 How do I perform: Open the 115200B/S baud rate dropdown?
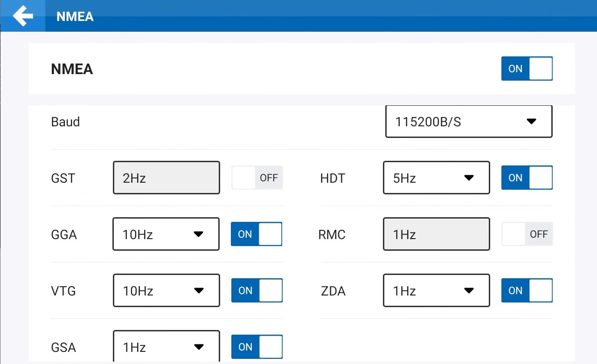[468, 121]
